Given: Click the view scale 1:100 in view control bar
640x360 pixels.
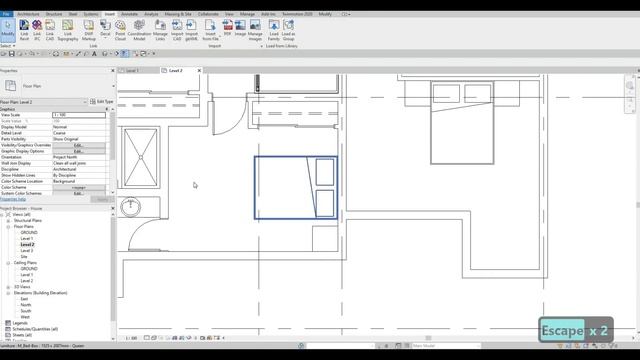Looking at the screenshot, I should coord(131,338).
